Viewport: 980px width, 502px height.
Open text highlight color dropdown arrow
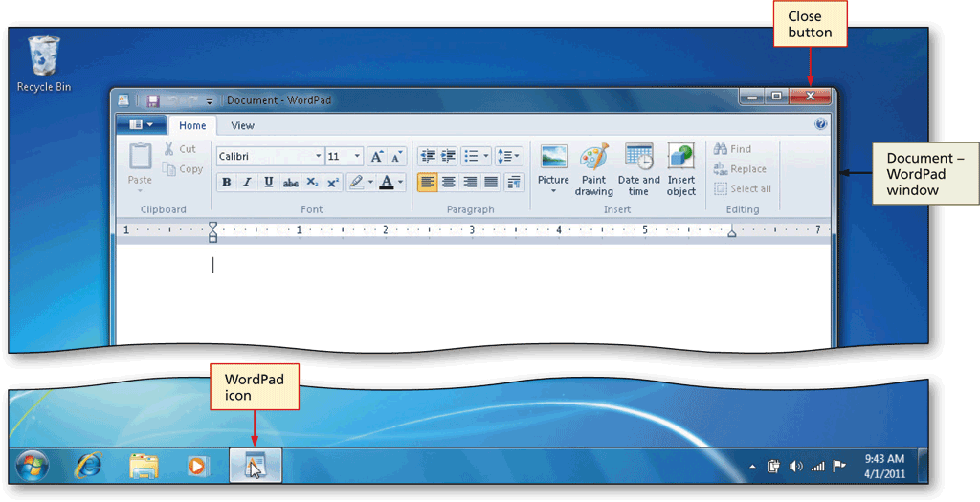click(x=370, y=183)
